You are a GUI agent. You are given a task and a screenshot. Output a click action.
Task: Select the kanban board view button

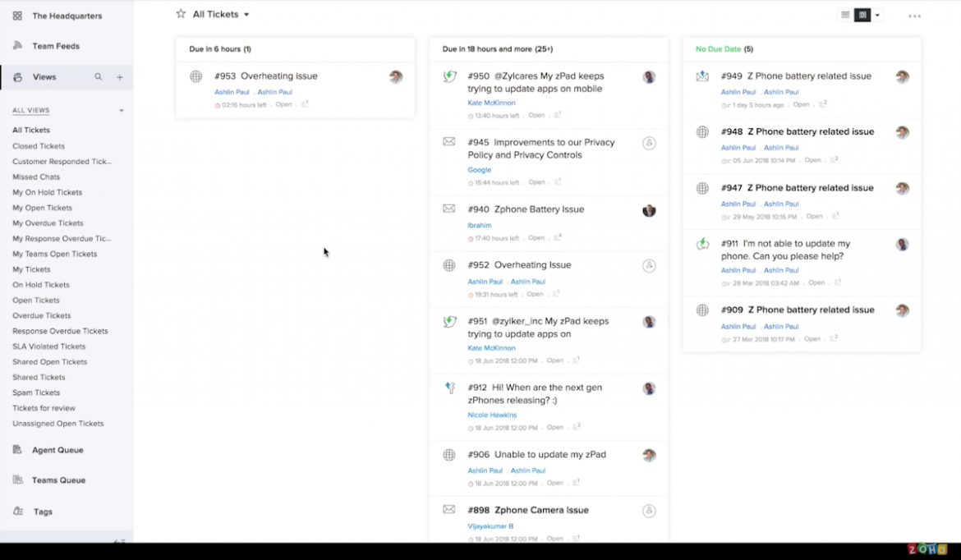point(862,15)
